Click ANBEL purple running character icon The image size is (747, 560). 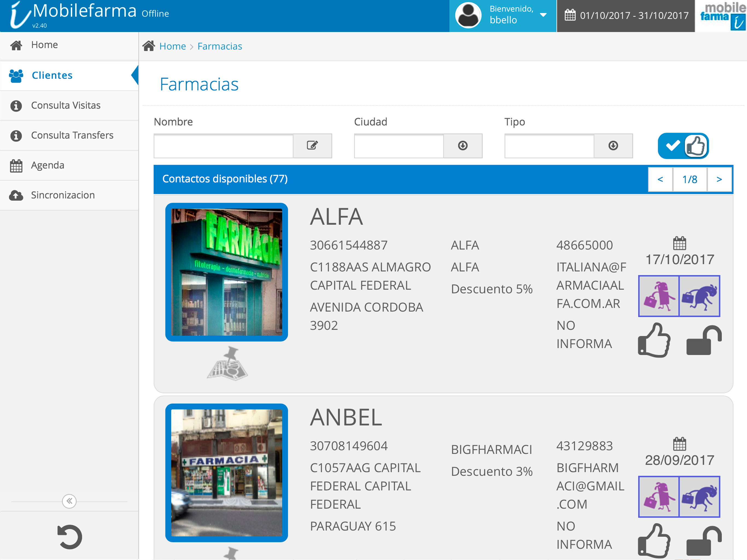[x=699, y=497]
